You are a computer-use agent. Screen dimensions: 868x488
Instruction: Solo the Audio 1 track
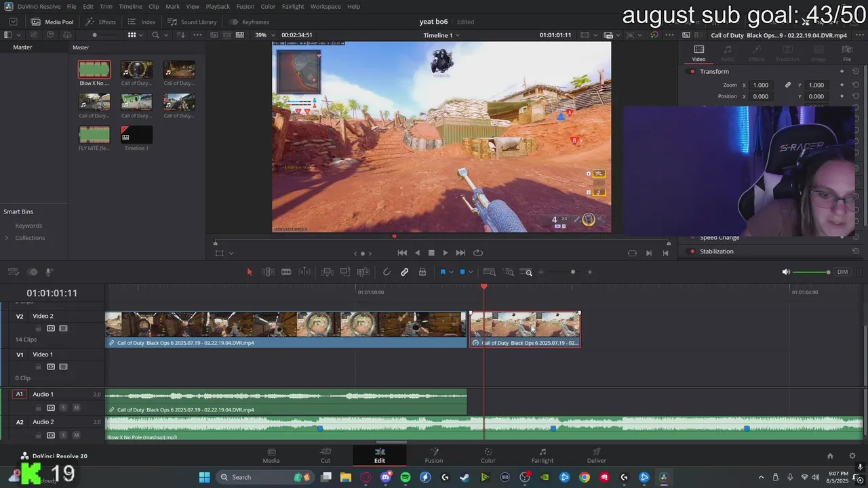63,407
